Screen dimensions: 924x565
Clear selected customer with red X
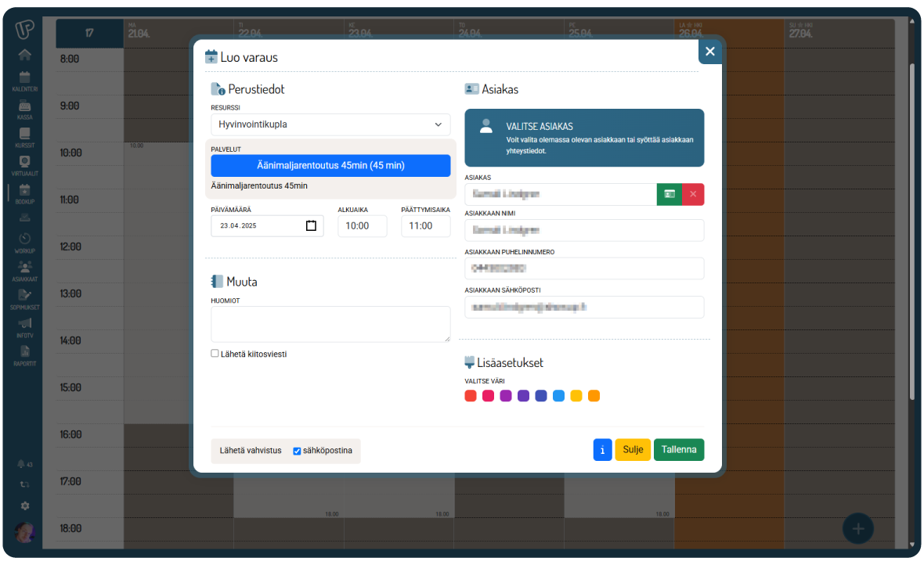coord(693,194)
